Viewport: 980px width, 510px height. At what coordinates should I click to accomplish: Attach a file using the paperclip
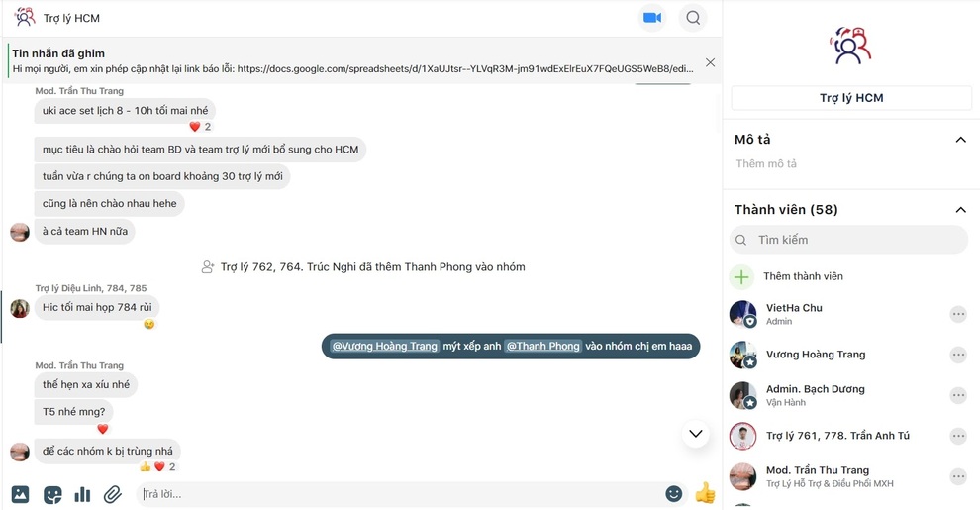tap(113, 494)
